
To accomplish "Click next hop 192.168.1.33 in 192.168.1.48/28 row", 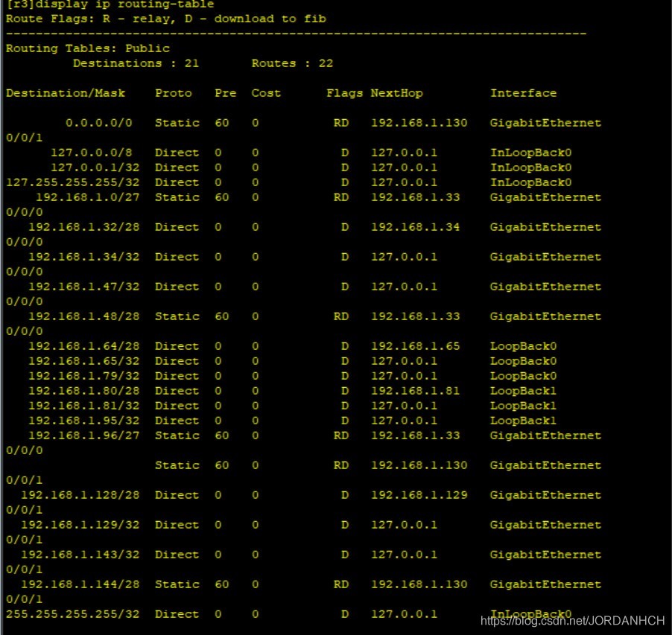I will 415,316.
